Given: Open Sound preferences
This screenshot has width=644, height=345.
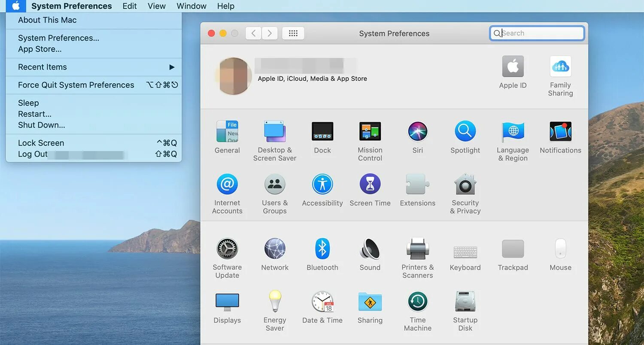Looking at the screenshot, I should point(370,254).
